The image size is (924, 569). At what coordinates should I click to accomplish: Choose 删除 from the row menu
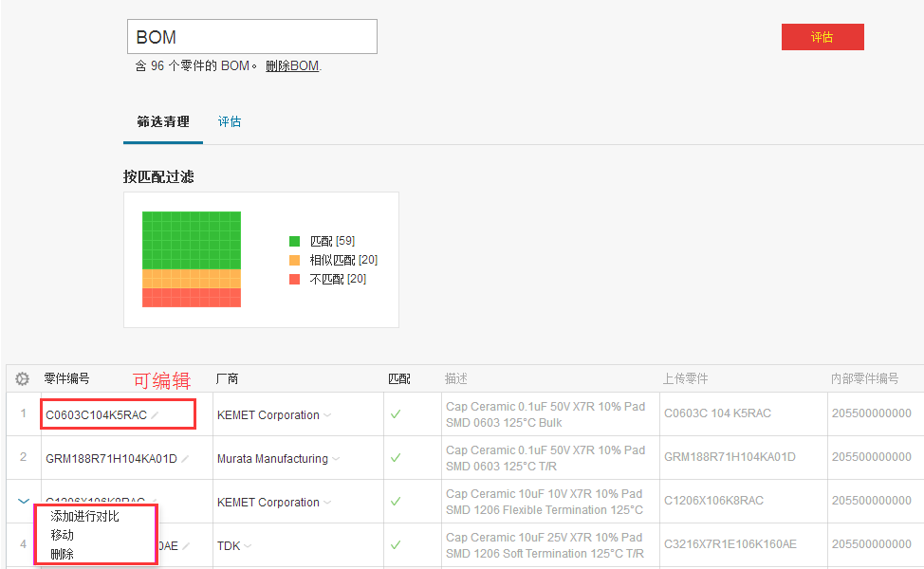pyautogui.click(x=62, y=554)
